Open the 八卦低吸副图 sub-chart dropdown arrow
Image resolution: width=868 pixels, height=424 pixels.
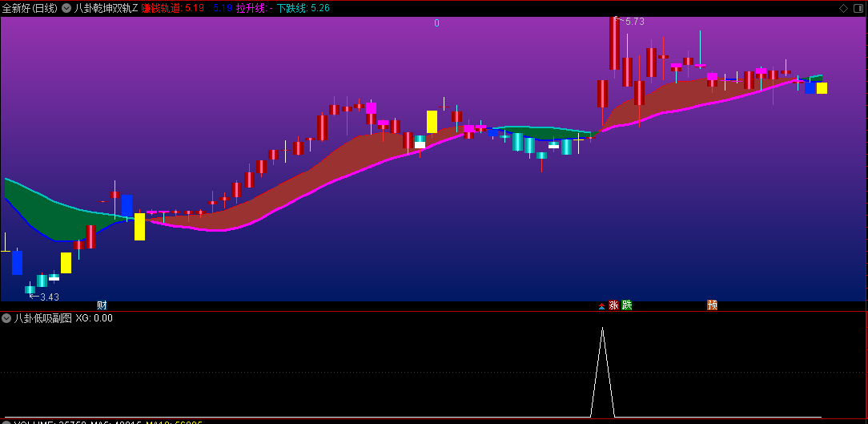click(x=6, y=318)
